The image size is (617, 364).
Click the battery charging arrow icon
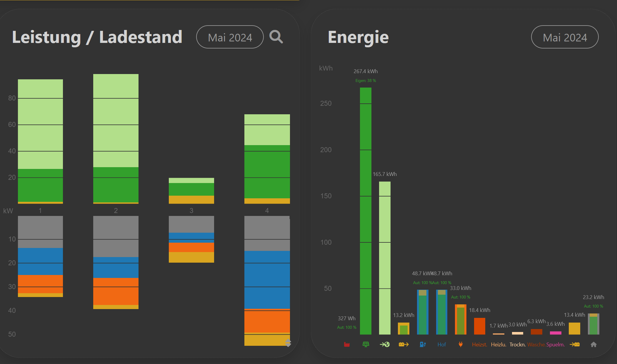coord(575,344)
